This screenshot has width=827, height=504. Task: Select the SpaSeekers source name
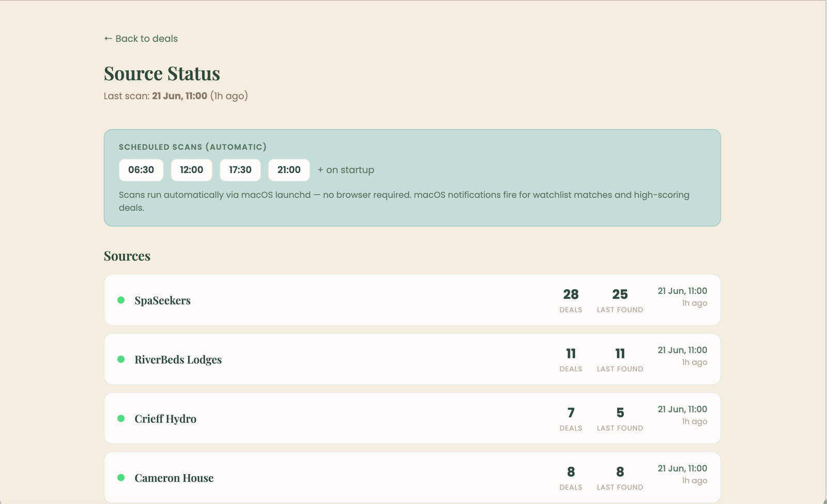click(162, 301)
